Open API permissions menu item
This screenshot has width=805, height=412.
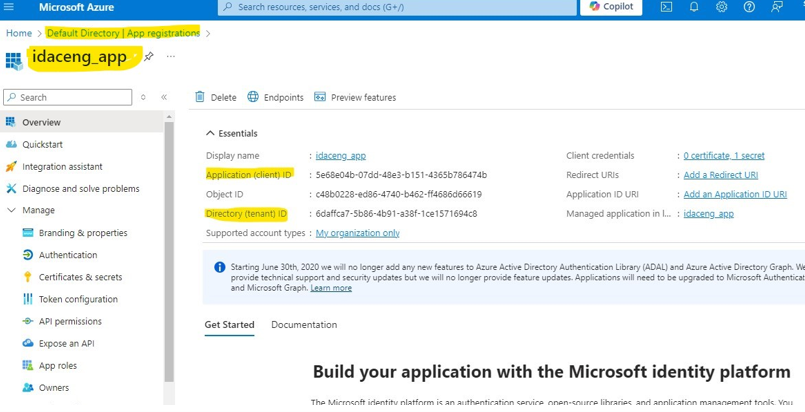coord(70,321)
